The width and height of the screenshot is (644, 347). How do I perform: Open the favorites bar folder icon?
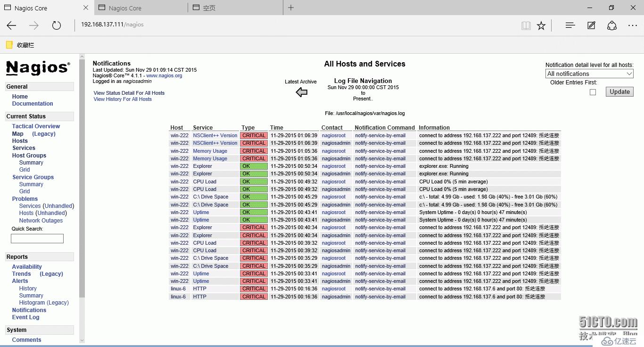point(9,45)
